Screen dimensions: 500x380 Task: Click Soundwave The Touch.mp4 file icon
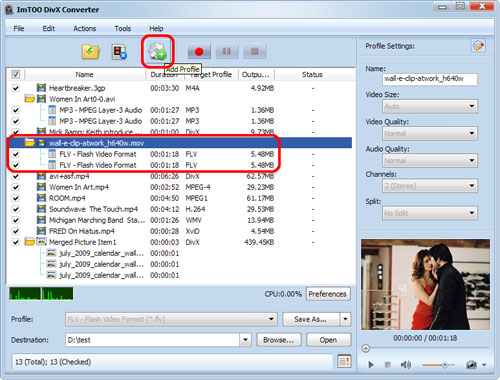(x=41, y=209)
